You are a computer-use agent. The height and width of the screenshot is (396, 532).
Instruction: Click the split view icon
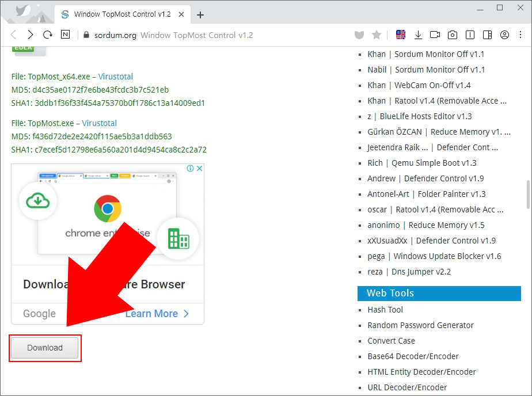pyautogui.click(x=487, y=35)
